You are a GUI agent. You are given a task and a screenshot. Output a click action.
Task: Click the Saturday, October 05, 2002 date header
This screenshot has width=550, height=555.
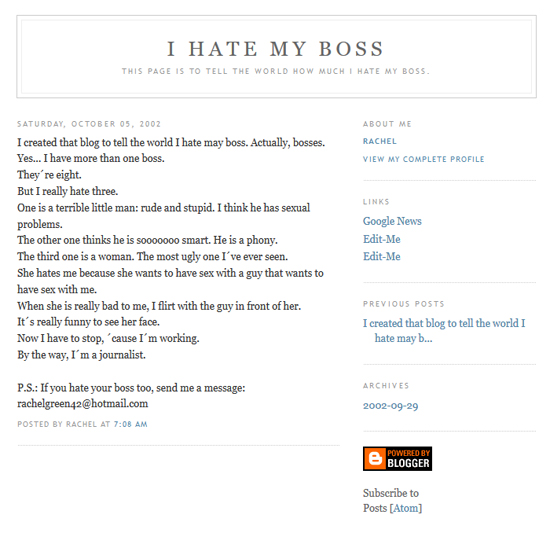[89, 124]
